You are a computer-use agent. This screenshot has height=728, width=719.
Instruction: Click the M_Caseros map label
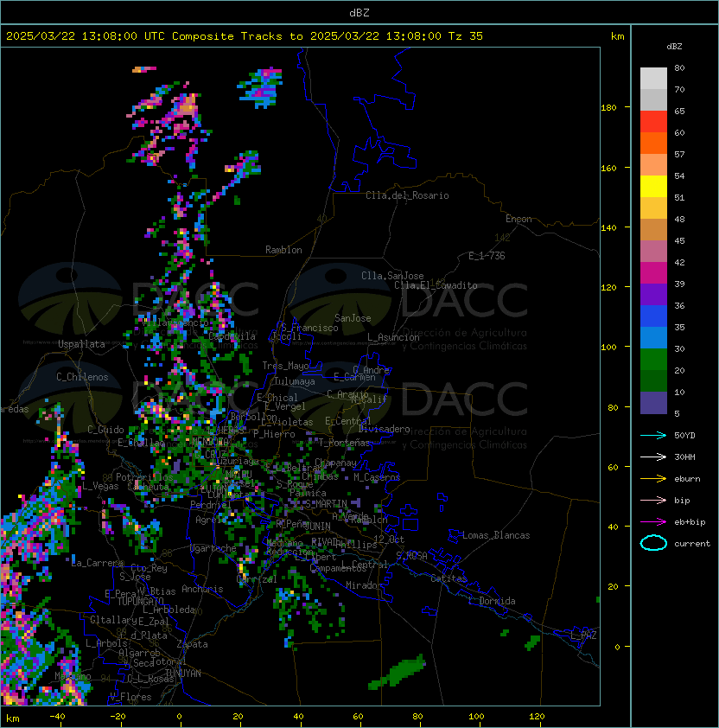377,477
